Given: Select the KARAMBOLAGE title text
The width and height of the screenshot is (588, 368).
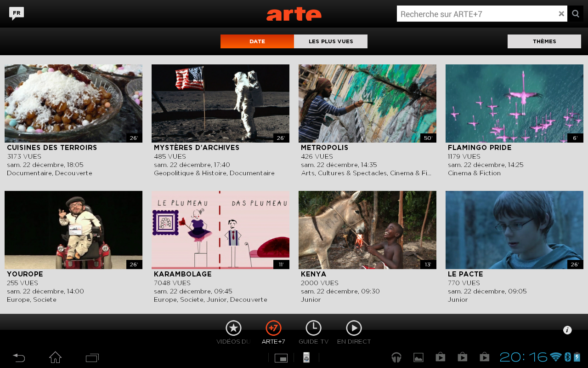Looking at the screenshot, I should tap(183, 274).
